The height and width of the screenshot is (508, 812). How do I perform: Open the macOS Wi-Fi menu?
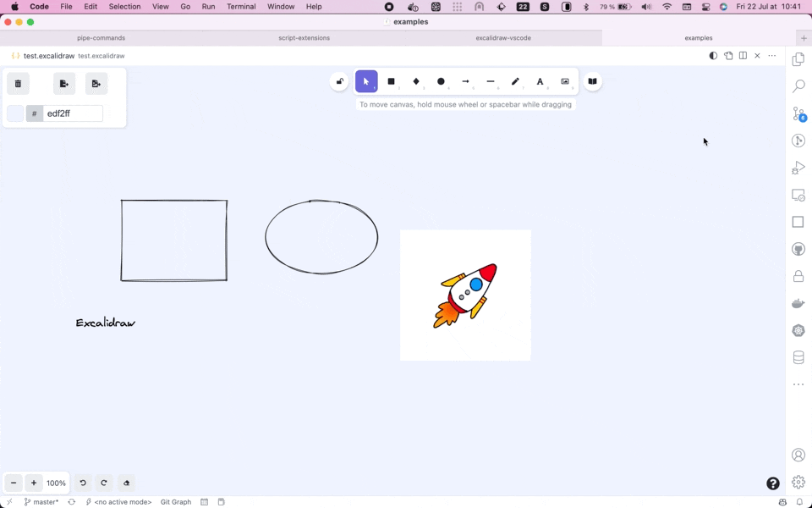(x=667, y=7)
